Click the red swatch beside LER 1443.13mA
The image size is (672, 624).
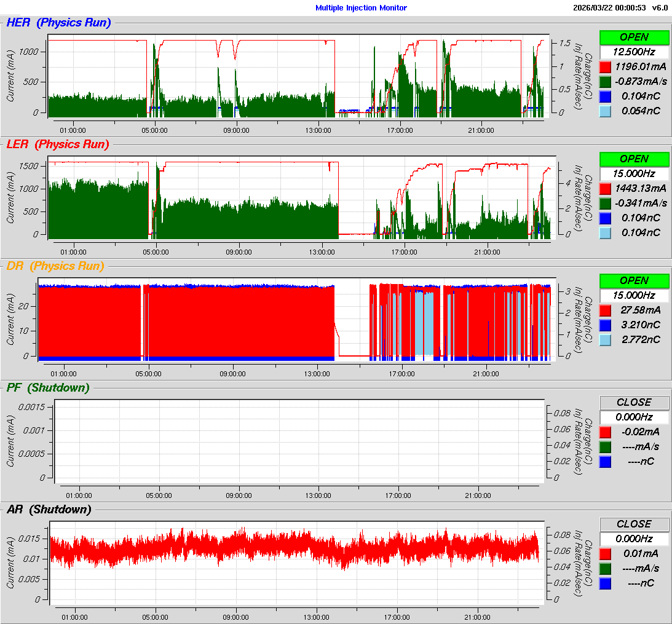tap(605, 188)
